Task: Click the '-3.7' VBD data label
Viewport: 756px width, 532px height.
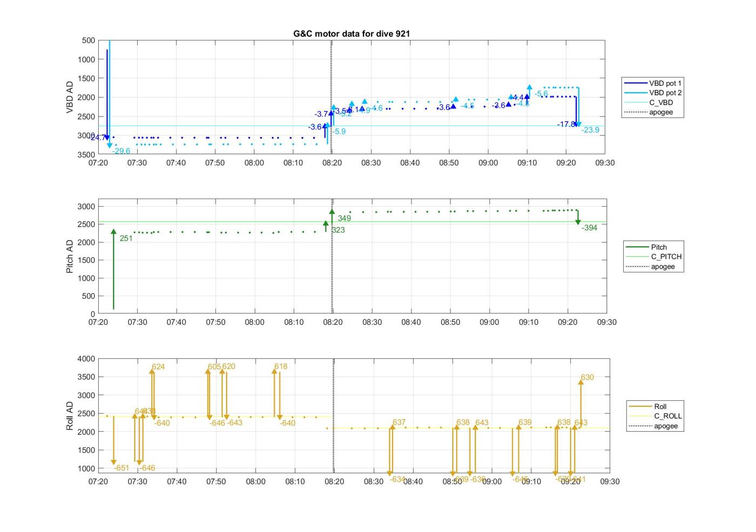Action: pyautogui.click(x=322, y=114)
